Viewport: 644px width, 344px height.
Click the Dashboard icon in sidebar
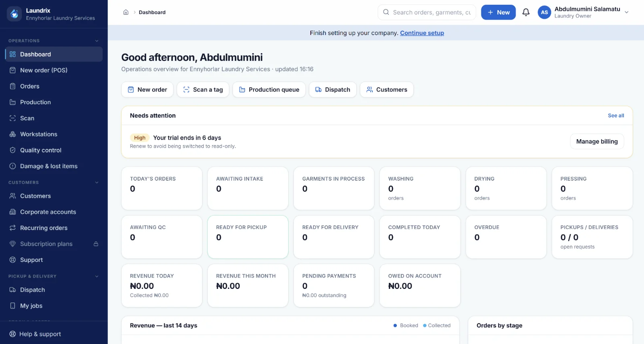(x=12, y=54)
